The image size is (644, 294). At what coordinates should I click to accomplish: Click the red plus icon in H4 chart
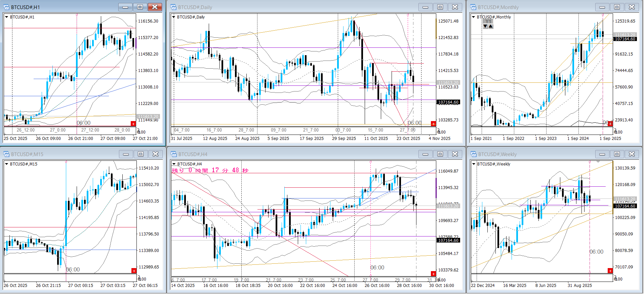click(x=433, y=274)
